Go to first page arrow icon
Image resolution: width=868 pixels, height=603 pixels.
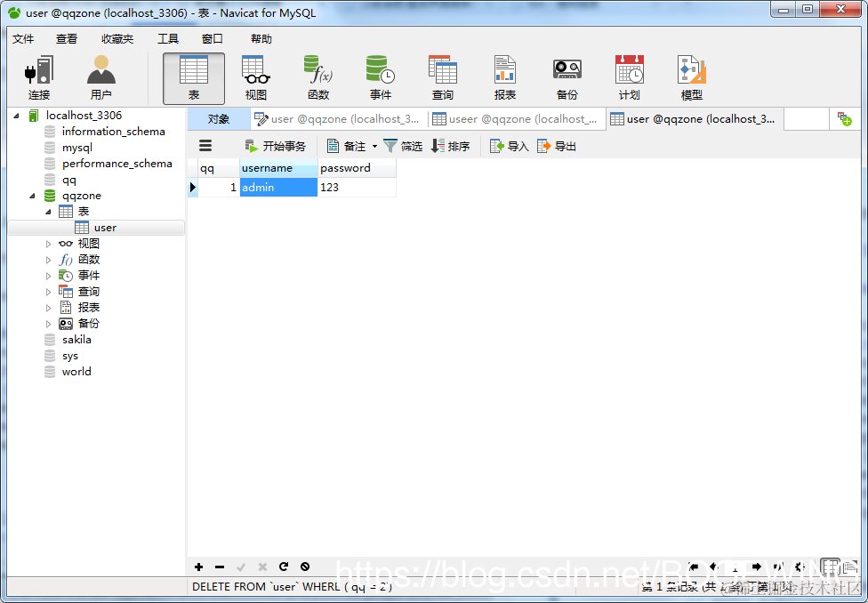[693, 567]
